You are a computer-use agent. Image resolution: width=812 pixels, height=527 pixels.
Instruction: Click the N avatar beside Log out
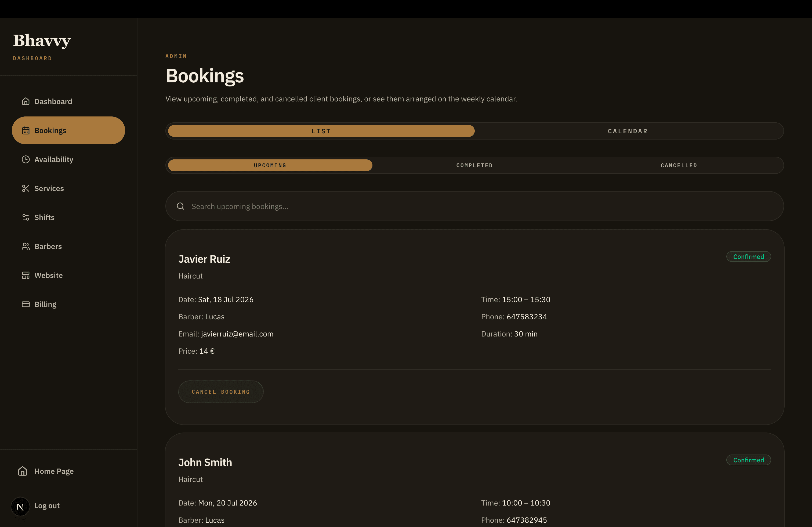20,507
